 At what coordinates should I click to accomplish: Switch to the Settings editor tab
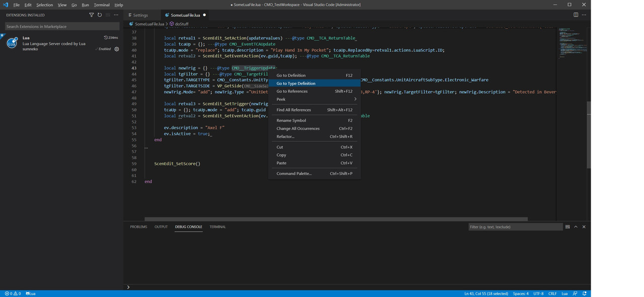point(142,15)
